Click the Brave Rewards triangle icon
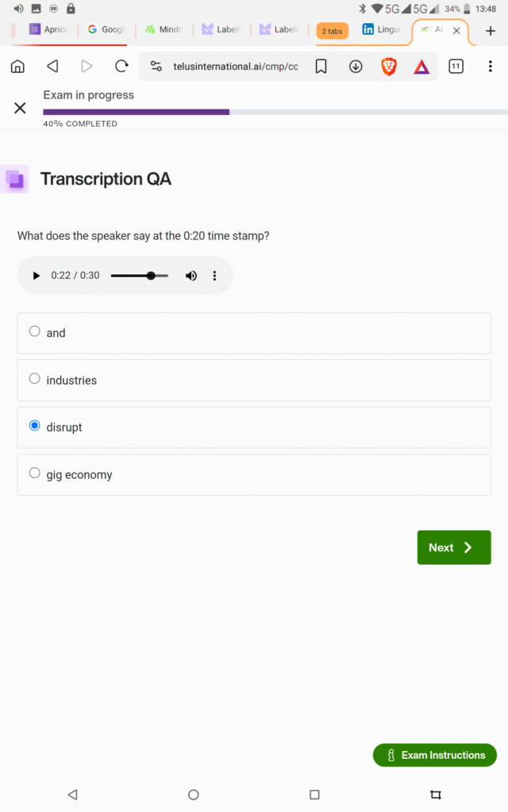This screenshot has width=508, height=812. pos(421,67)
